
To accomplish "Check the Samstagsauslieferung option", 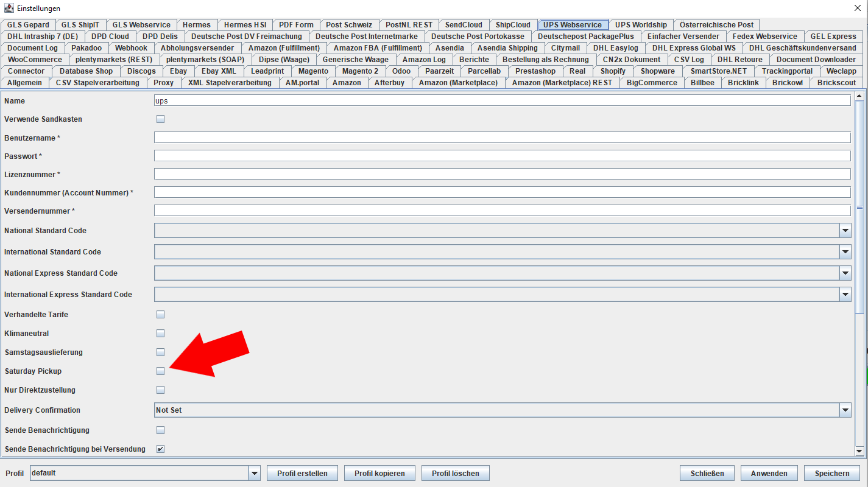I will coord(161,352).
